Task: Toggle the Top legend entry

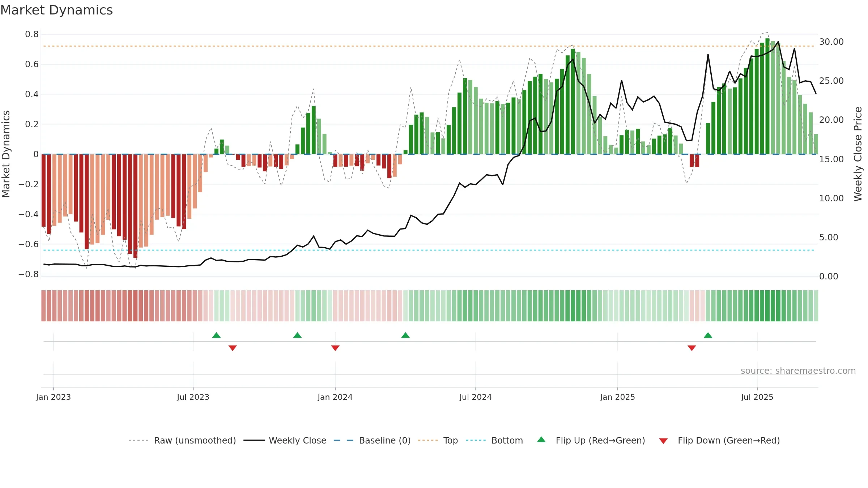Action: click(438, 440)
